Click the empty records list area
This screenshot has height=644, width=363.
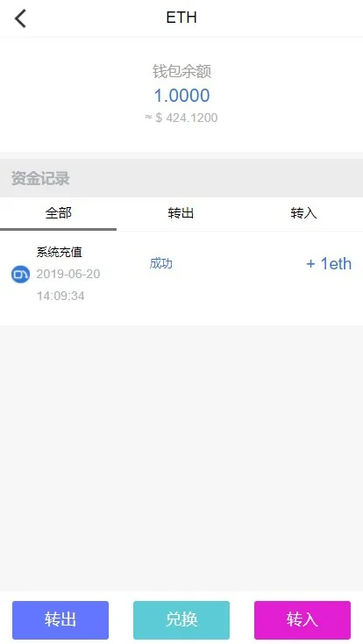pyautogui.click(x=181, y=458)
